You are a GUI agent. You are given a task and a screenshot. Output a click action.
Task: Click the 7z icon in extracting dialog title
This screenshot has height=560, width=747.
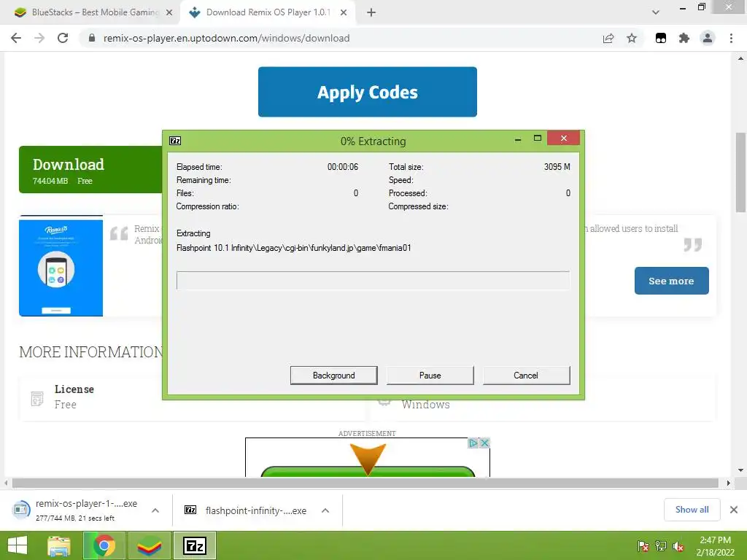click(175, 141)
